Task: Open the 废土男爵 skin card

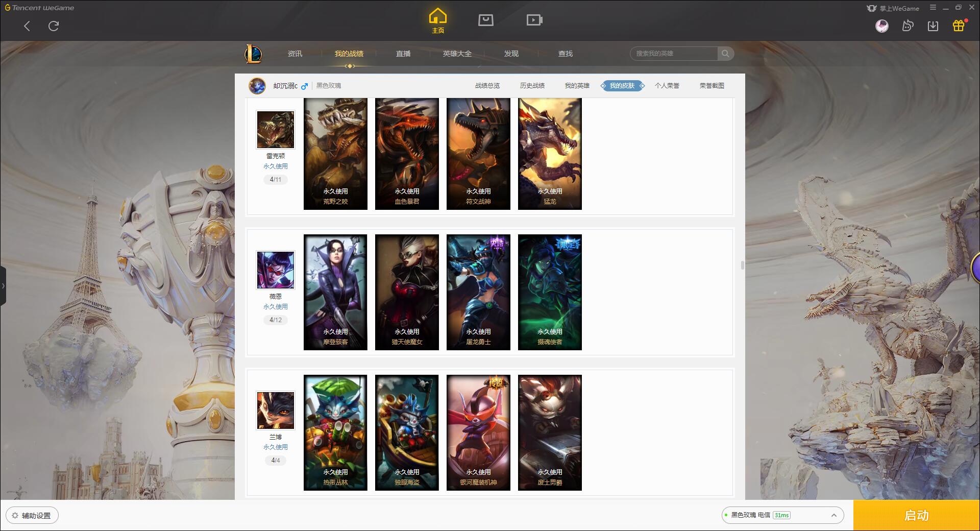Action: (x=550, y=432)
